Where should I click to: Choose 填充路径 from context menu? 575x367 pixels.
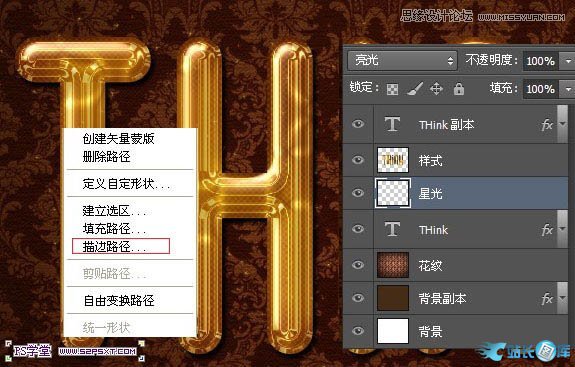point(114,228)
